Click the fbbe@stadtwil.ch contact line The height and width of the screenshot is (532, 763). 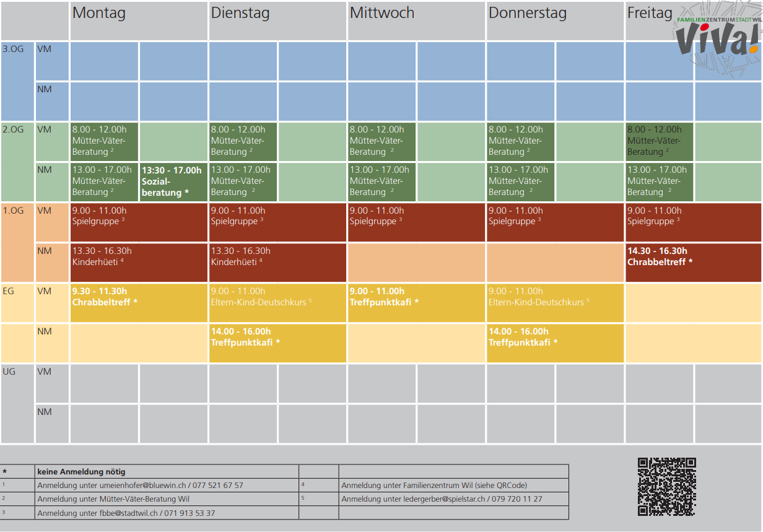coord(126,513)
